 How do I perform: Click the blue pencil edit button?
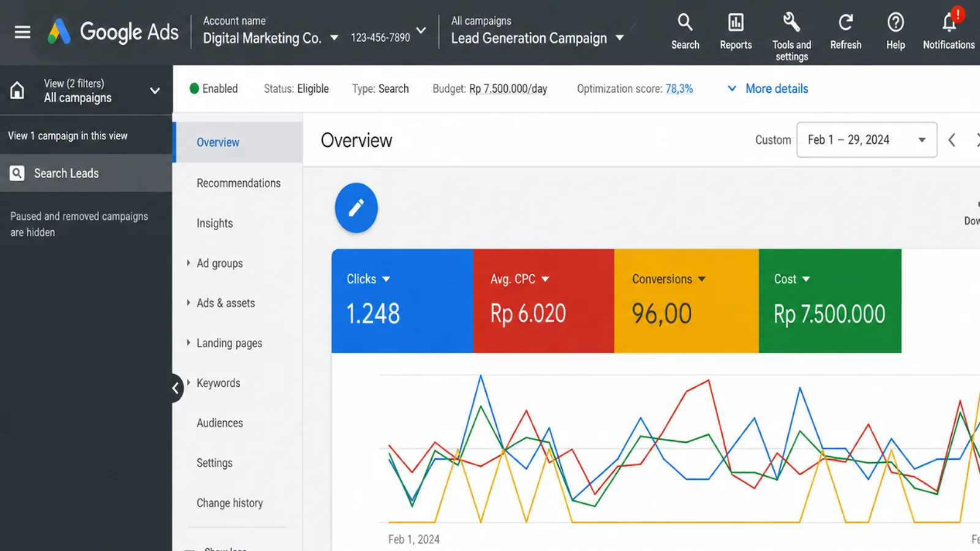tap(356, 208)
